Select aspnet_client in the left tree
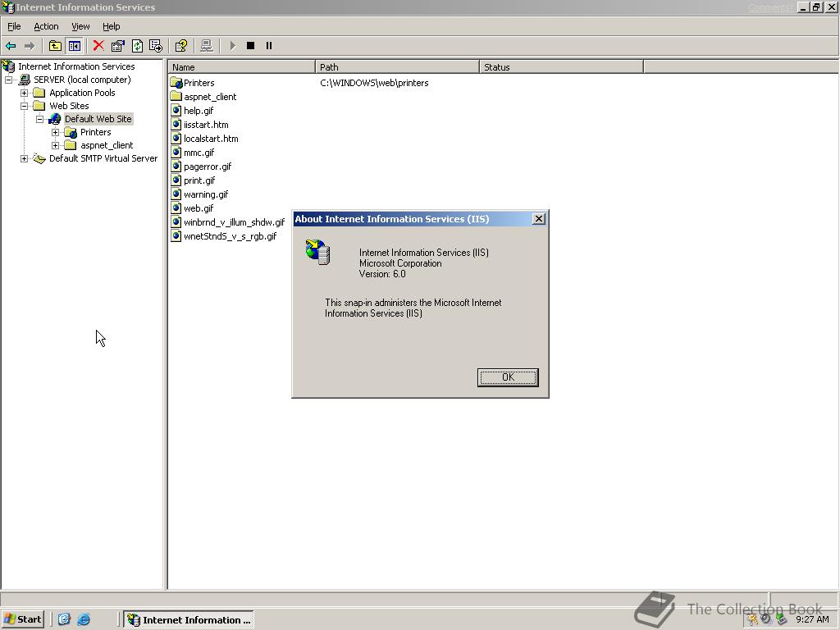 click(107, 145)
